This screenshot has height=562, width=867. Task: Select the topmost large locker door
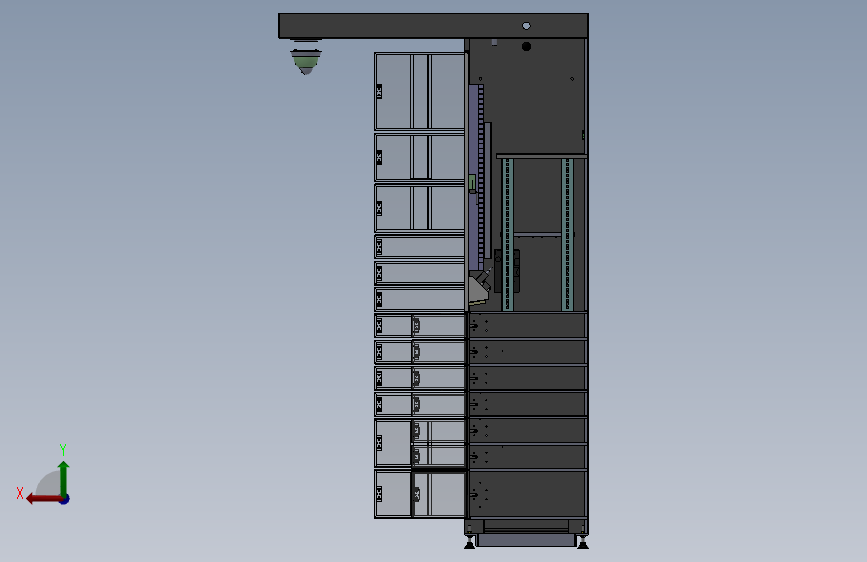pyautogui.click(x=420, y=92)
